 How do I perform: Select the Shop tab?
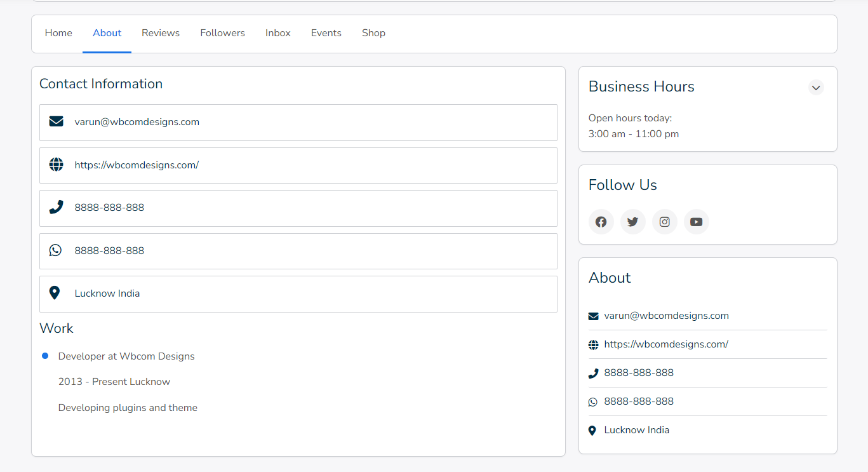tap(373, 33)
